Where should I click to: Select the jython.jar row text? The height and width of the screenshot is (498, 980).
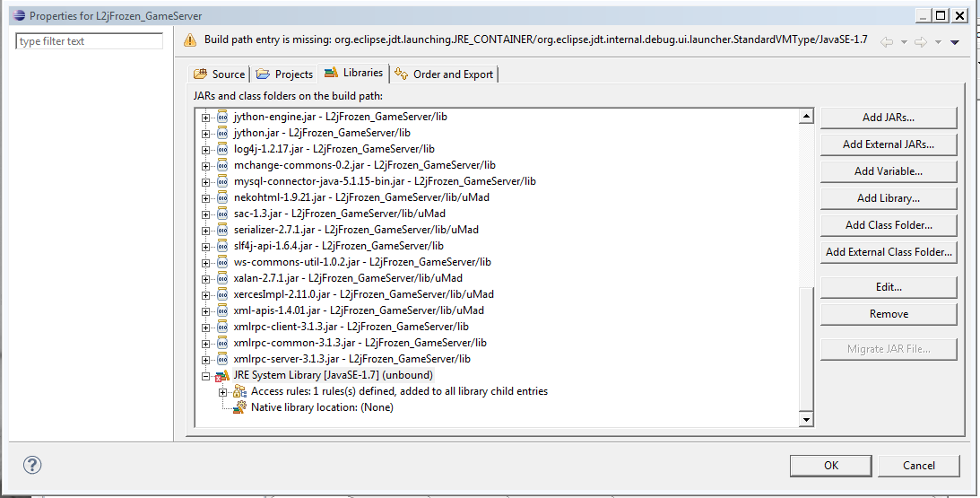point(322,133)
